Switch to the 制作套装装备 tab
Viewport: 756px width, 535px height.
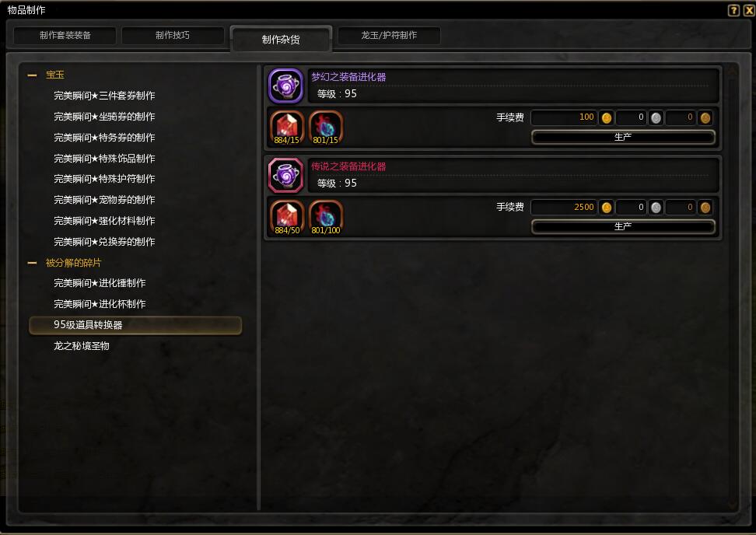click(65, 35)
